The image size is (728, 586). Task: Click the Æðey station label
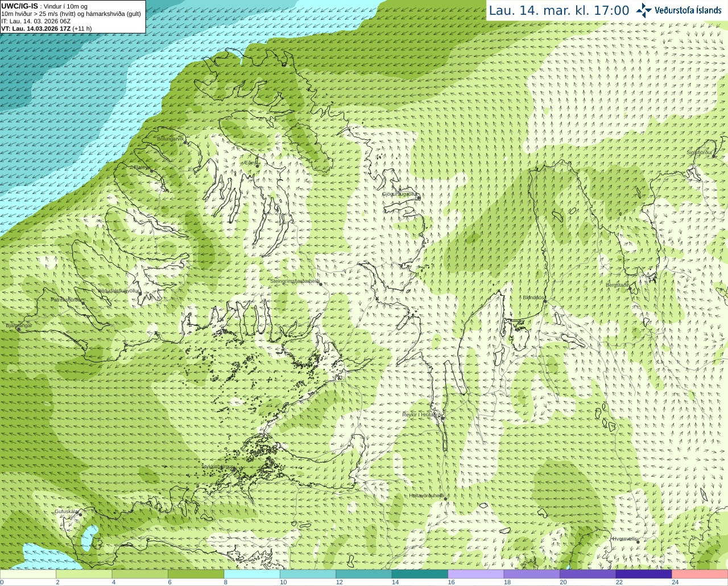250,162
